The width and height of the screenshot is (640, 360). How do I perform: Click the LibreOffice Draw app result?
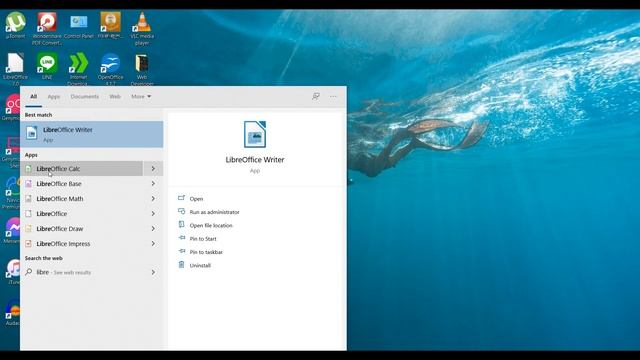tap(82, 229)
